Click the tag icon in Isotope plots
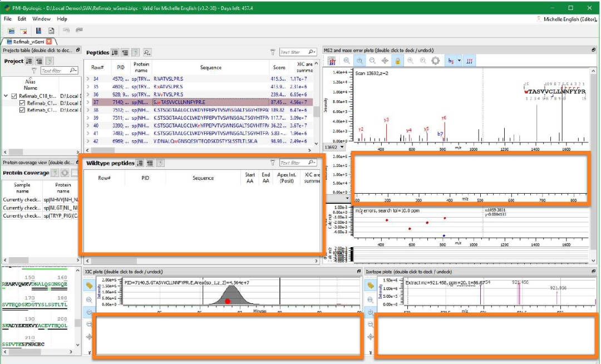Image resolution: width=601 pixels, height=364 pixels. click(x=371, y=285)
